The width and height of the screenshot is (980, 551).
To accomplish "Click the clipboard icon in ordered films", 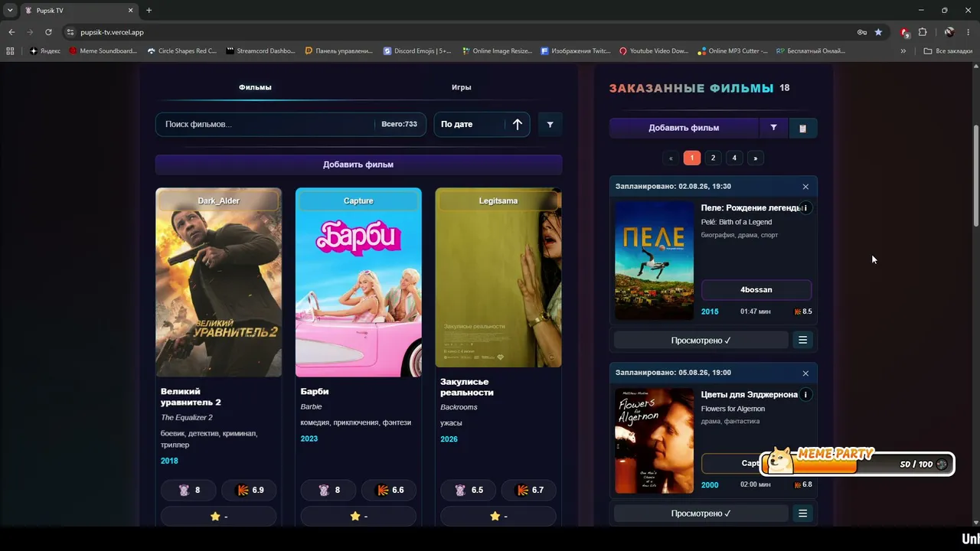I will (x=802, y=128).
